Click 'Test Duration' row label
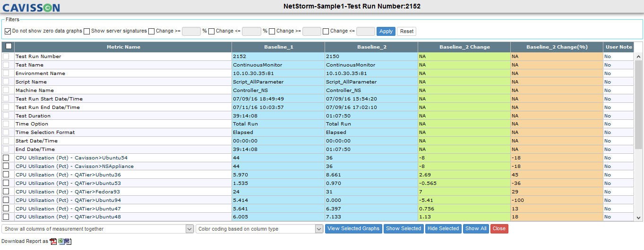 33,116
